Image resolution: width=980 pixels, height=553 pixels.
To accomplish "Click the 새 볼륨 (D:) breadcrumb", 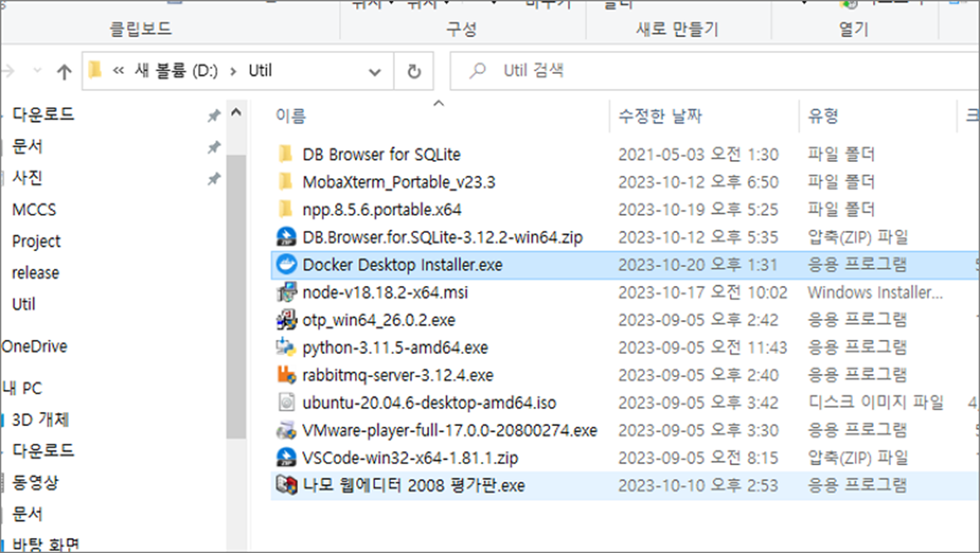I will pos(176,70).
